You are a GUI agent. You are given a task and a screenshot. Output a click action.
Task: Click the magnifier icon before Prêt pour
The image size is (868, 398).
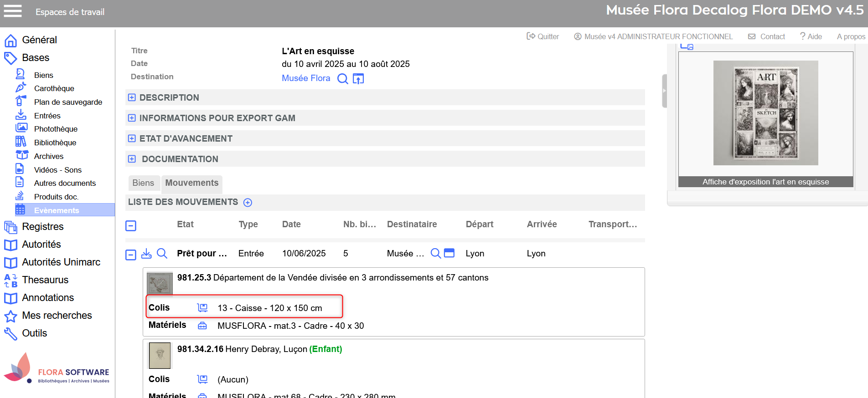pyautogui.click(x=162, y=254)
